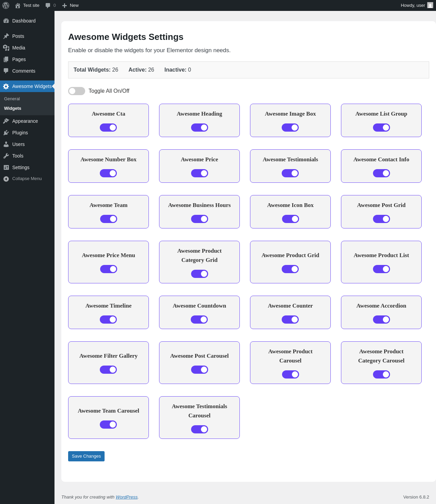Click the Posts pushpin icon
436x504 pixels.
click(x=6, y=36)
